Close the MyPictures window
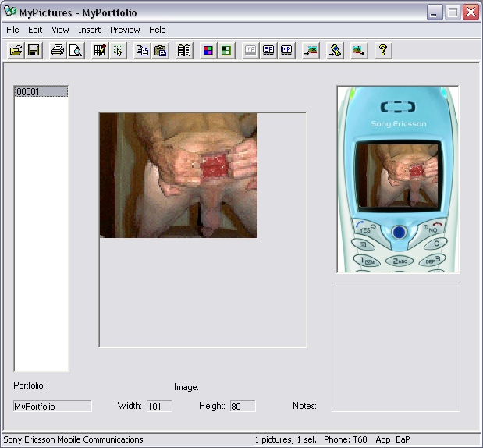Screen dimensions: 483x448 point(471,12)
